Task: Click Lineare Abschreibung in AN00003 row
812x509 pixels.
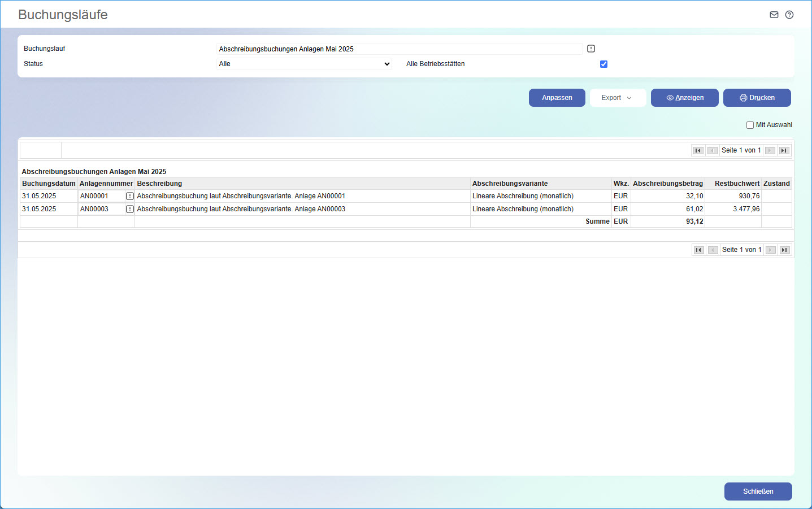Action: pos(523,209)
